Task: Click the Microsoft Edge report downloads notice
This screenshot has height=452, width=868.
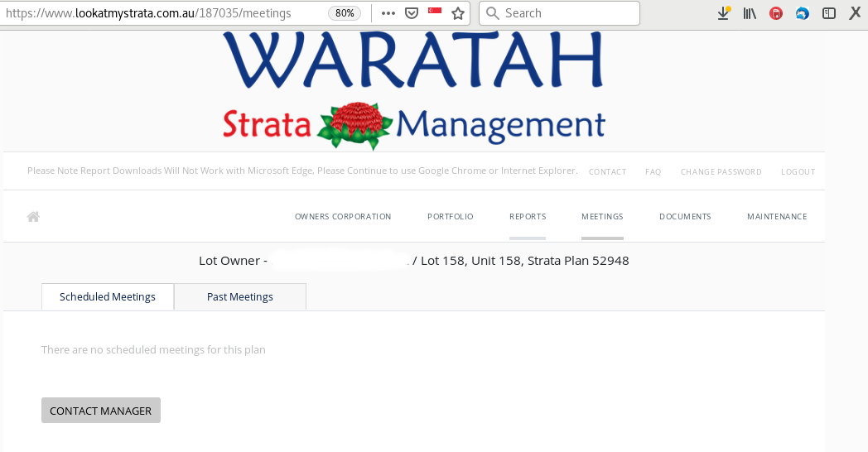Action: click(302, 171)
